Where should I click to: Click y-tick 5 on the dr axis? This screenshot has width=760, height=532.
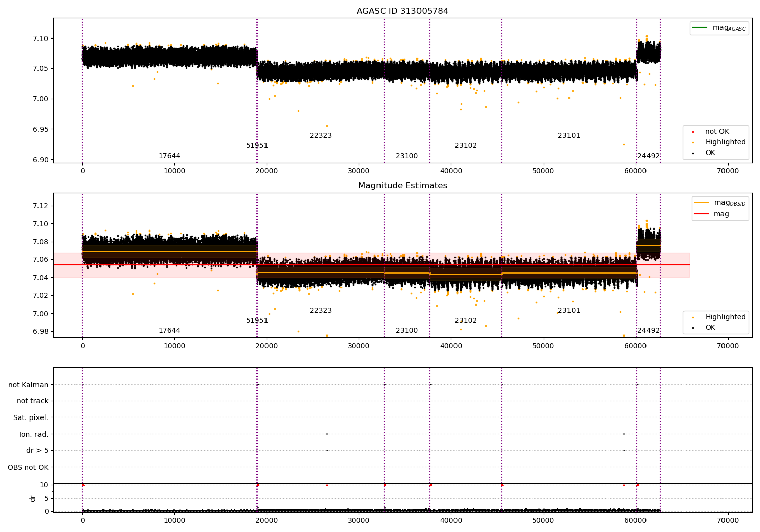tap(47, 499)
